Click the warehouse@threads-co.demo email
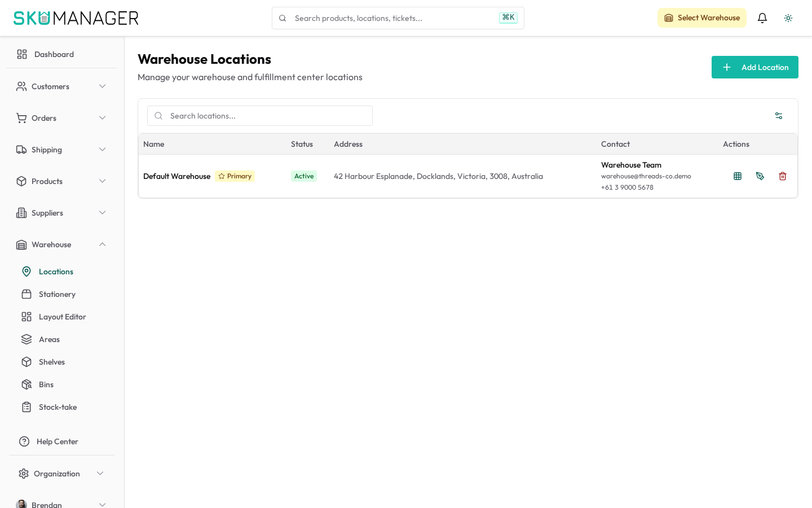Screen dimensions: 812x508 (x=646, y=176)
